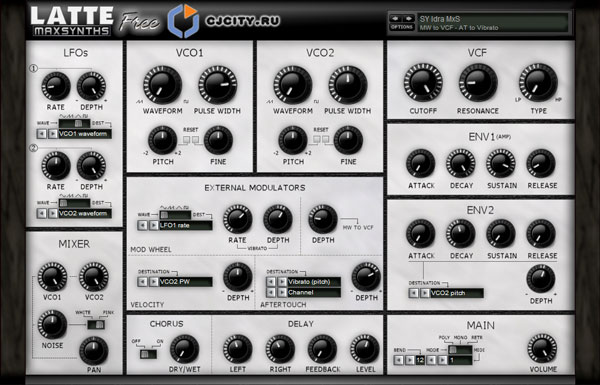Open the Velocity VCO2 PW destination field
This screenshot has height=385, width=600.
186,282
